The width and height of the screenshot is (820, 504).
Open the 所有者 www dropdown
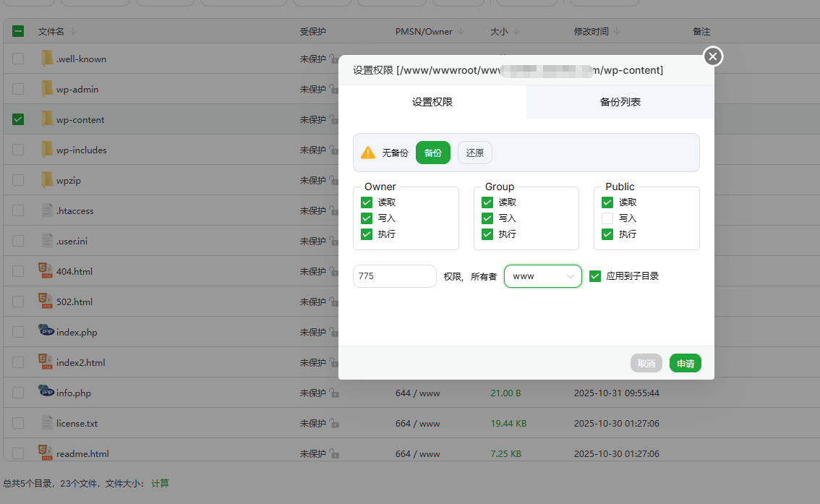coord(542,276)
